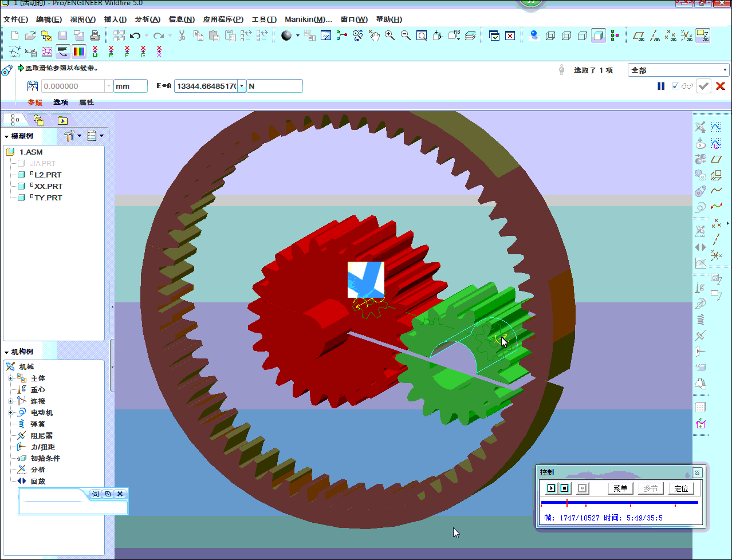
Task: Click the 多节 button in control panel
Action: [x=651, y=488]
